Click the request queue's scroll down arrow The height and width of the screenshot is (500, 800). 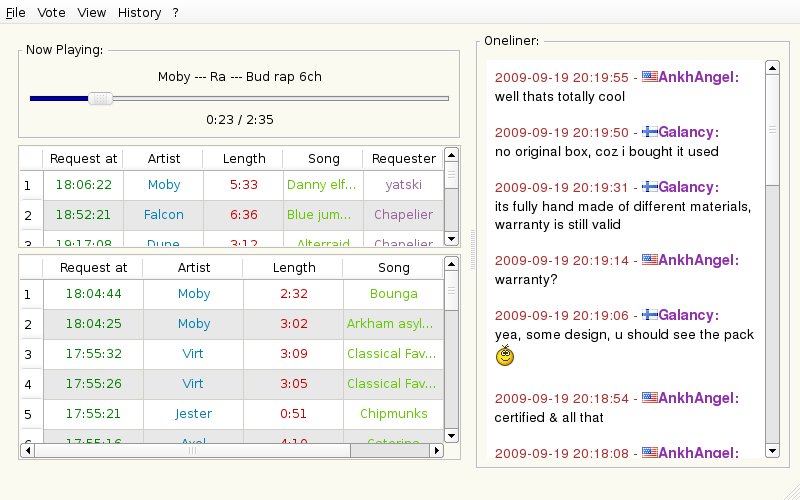[451, 240]
